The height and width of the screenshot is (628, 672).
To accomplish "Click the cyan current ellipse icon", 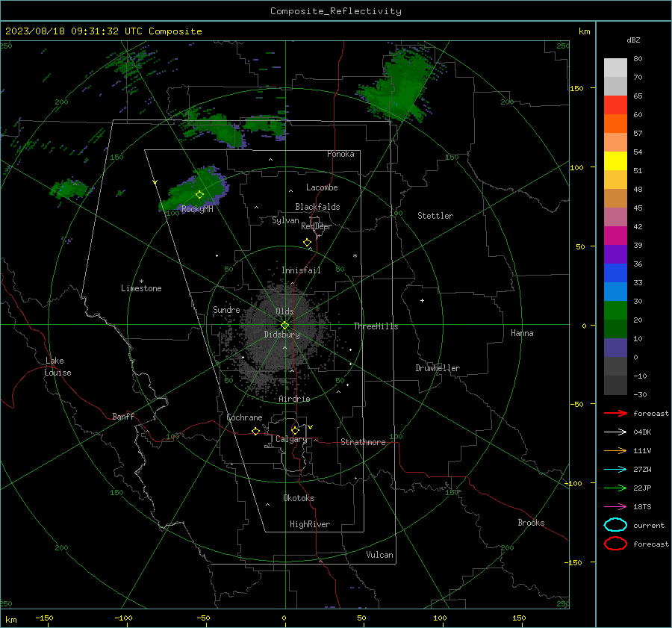I will coord(615,525).
